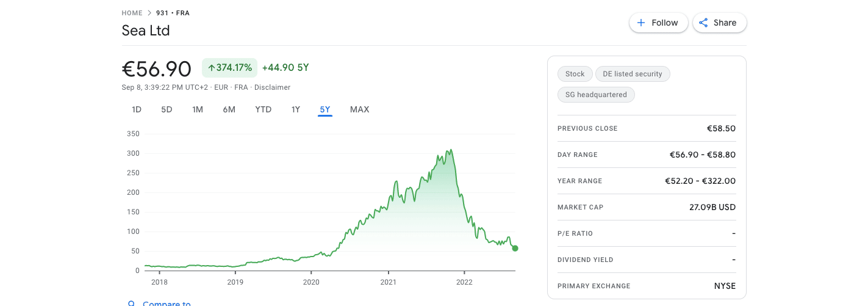Click the 2018 x-axis label
868x306 pixels.
pyautogui.click(x=159, y=282)
